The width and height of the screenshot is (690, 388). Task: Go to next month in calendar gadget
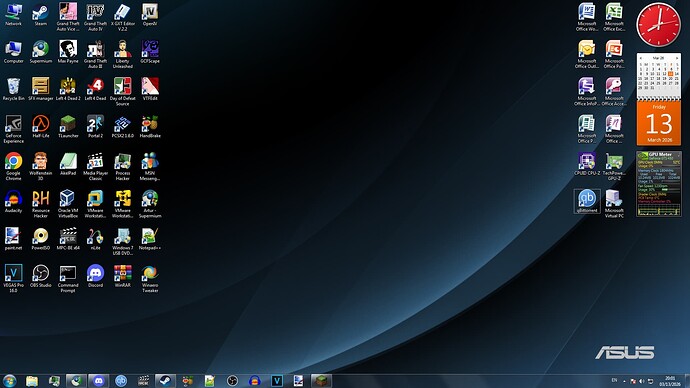[677, 58]
